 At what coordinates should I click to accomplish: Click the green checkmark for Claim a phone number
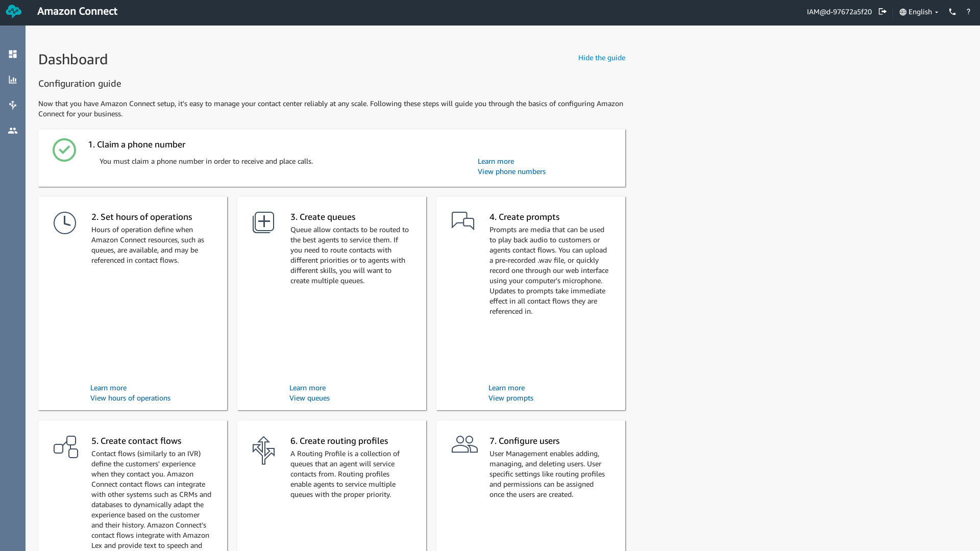(64, 150)
